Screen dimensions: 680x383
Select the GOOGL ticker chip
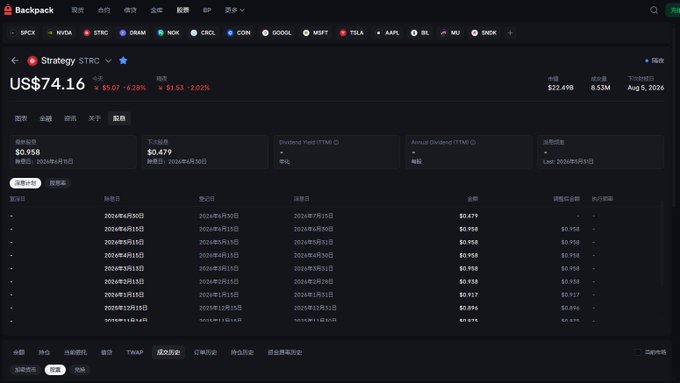click(277, 33)
